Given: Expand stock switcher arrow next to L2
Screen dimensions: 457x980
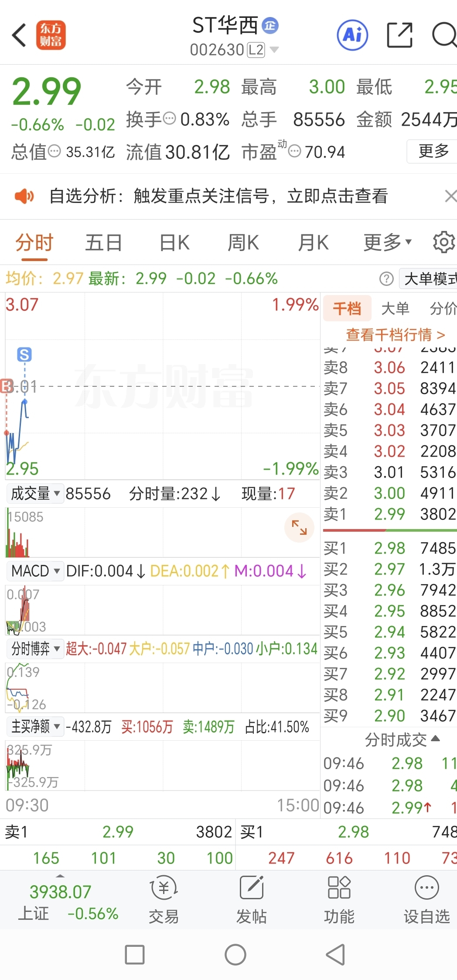Looking at the screenshot, I should point(274,50).
